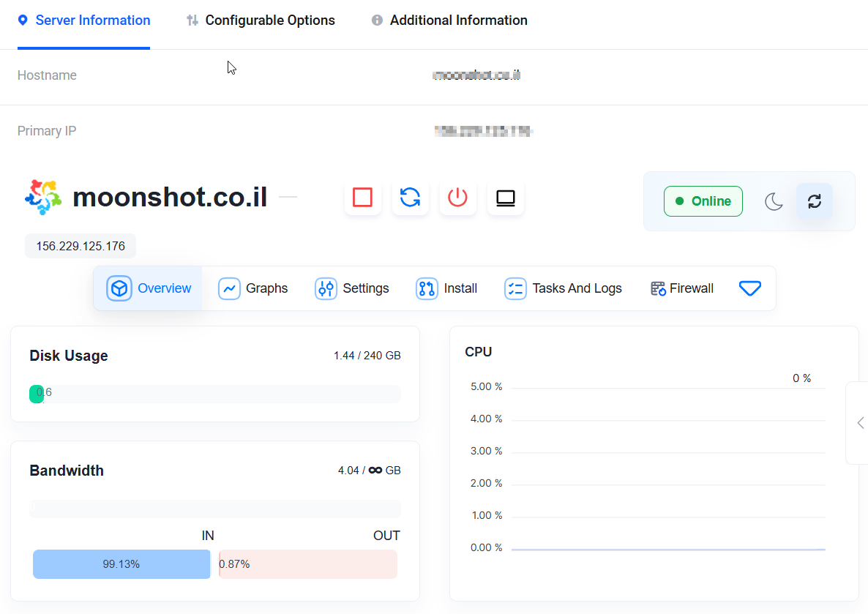
Task: Click the red square stop server icon
Action: [x=362, y=197]
